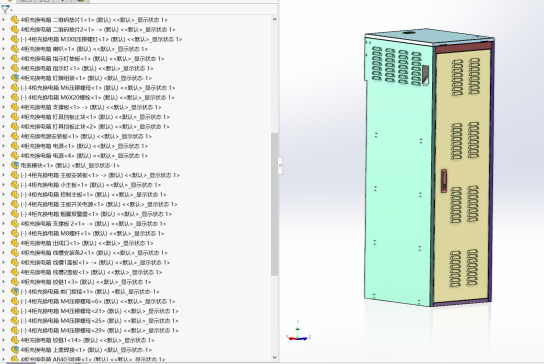Expand the 线槽1盖板<1> tree node
The width and height of the screenshot is (544, 364).
coord(3,263)
